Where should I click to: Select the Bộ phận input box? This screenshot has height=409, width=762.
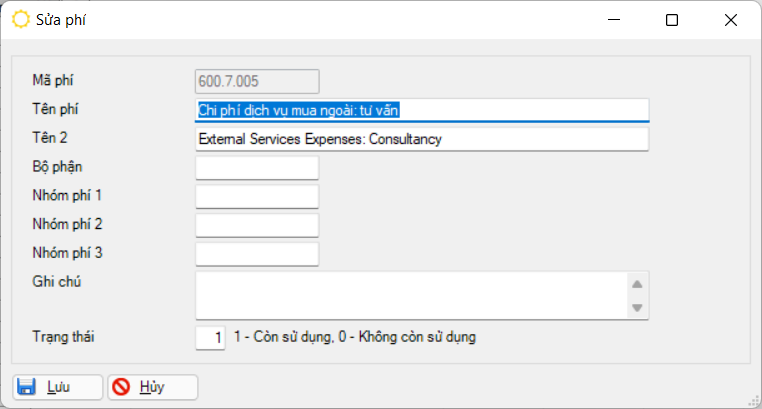coord(256,168)
